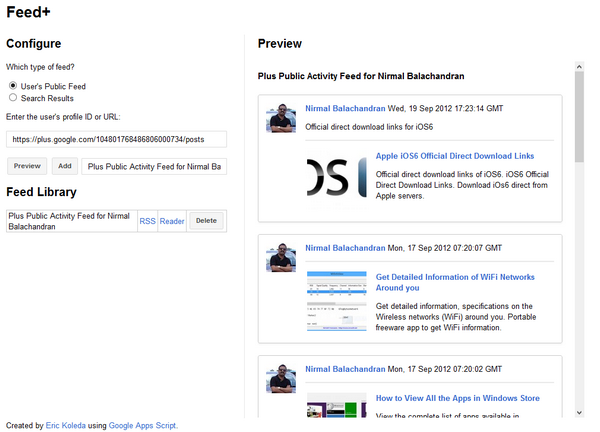The width and height of the screenshot is (600, 432).
Task: Click the iOS6 article thumbnail image
Action: click(337, 179)
